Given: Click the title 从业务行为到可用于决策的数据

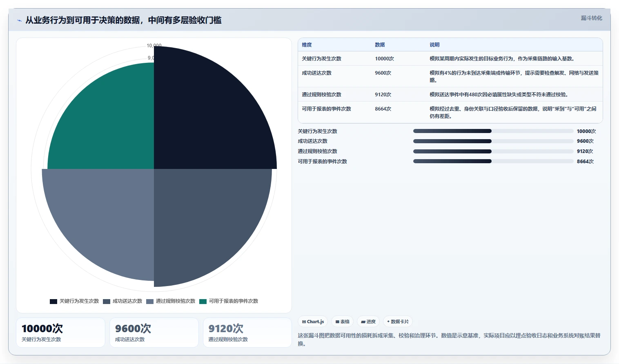Looking at the screenshot, I should (x=124, y=20).
